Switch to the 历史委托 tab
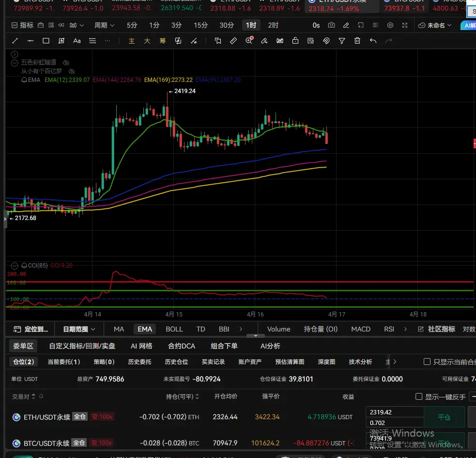The width and height of the screenshot is (476, 458). tap(139, 362)
